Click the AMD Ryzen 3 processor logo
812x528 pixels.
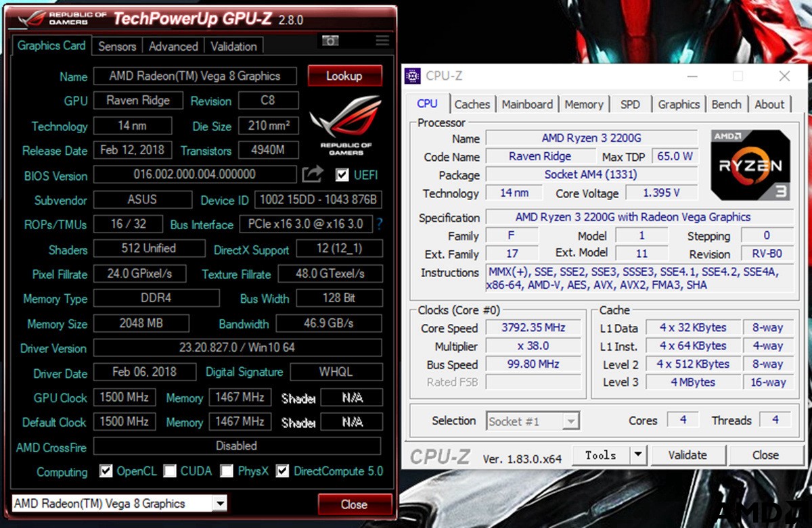[751, 165]
